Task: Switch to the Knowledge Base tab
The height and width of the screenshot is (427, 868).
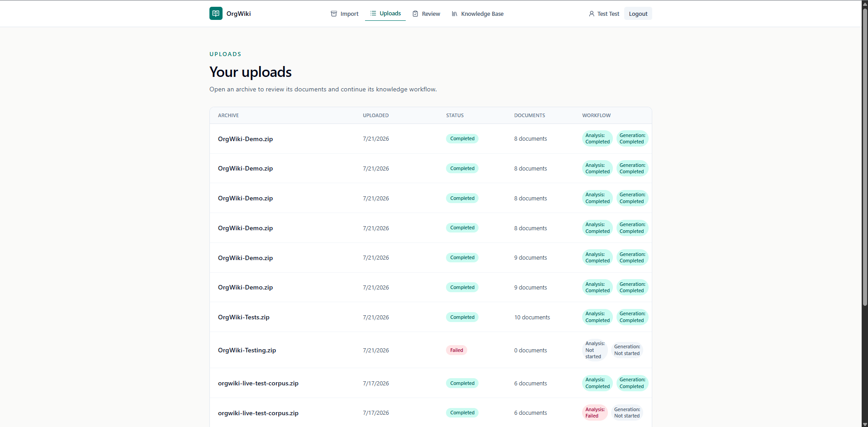Action: [x=477, y=14]
